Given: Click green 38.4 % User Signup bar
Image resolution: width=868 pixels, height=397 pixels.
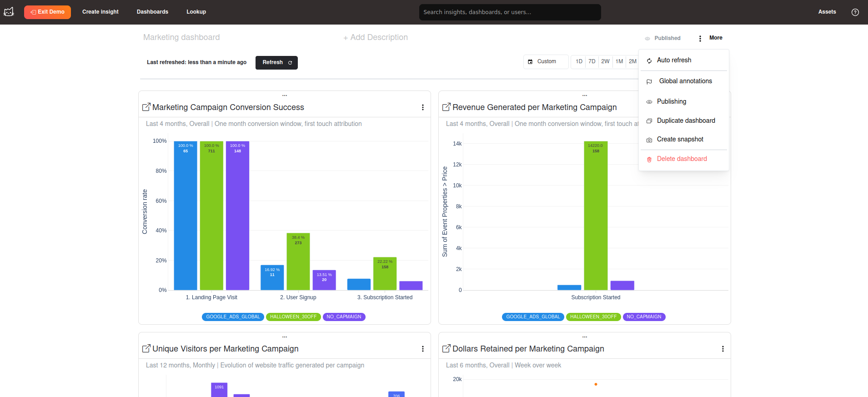Looking at the screenshot, I should coord(298,261).
